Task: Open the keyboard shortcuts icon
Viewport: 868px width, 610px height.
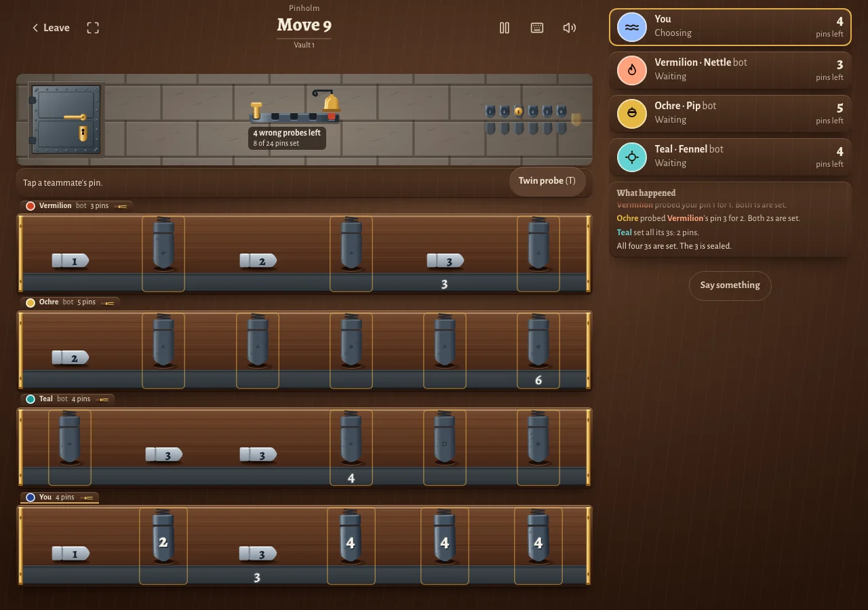Action: click(537, 28)
